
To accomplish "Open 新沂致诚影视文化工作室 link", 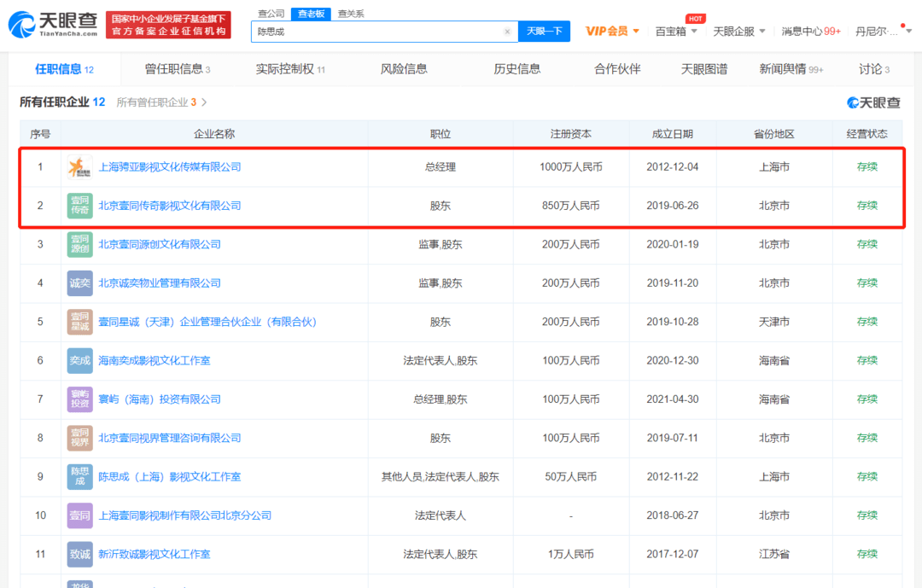I will click(x=154, y=554).
